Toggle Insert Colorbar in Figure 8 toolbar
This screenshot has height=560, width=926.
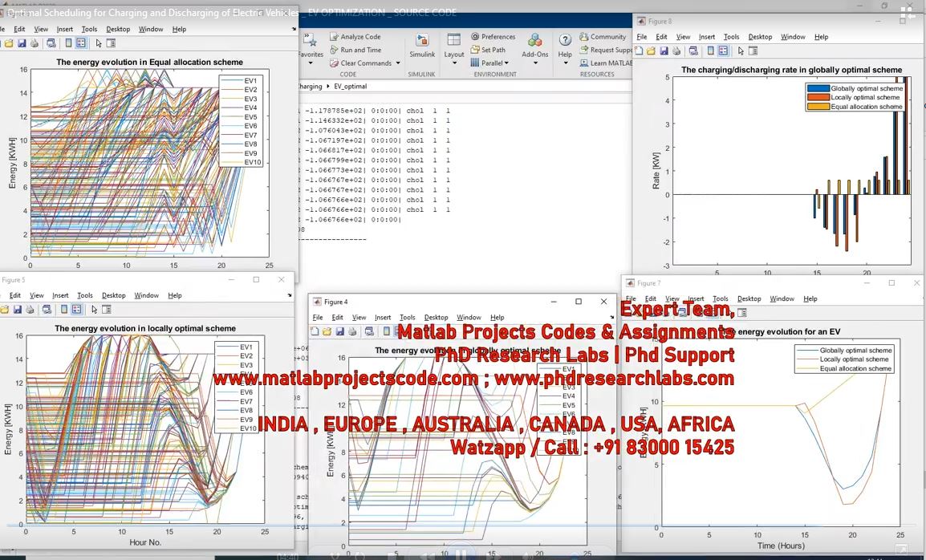click(709, 51)
